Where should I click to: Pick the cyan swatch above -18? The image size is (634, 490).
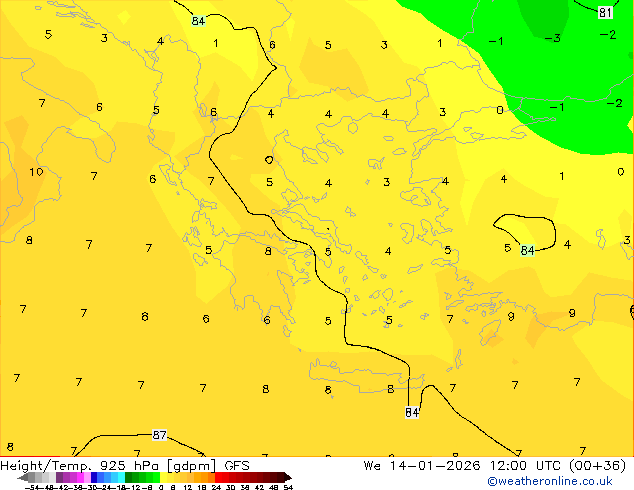[x=121, y=477]
